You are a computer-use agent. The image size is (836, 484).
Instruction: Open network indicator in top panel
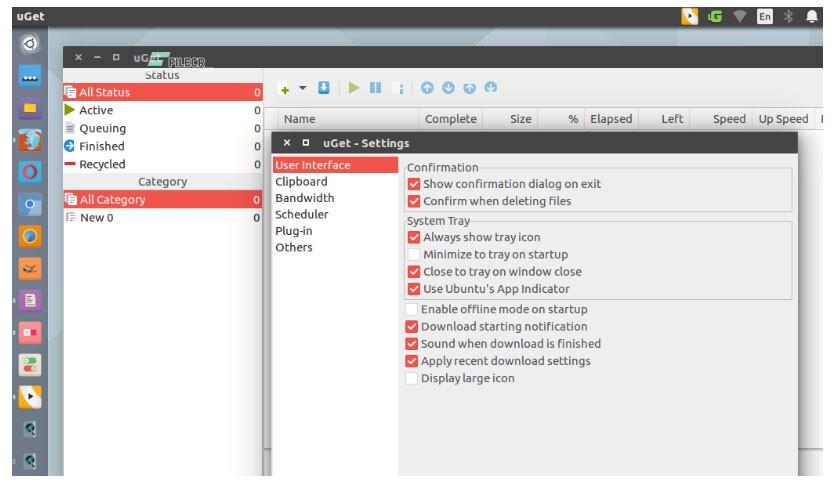739,17
